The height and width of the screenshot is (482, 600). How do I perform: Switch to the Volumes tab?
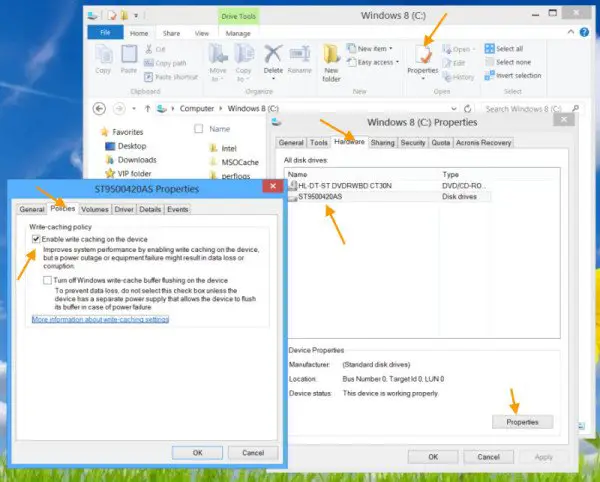click(x=95, y=209)
